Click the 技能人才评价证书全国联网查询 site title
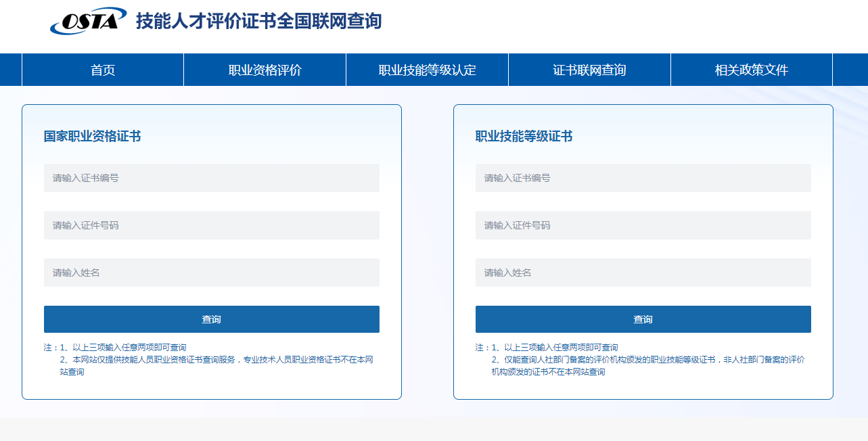Viewport: 868px width, 441px height. pyautogui.click(x=258, y=21)
